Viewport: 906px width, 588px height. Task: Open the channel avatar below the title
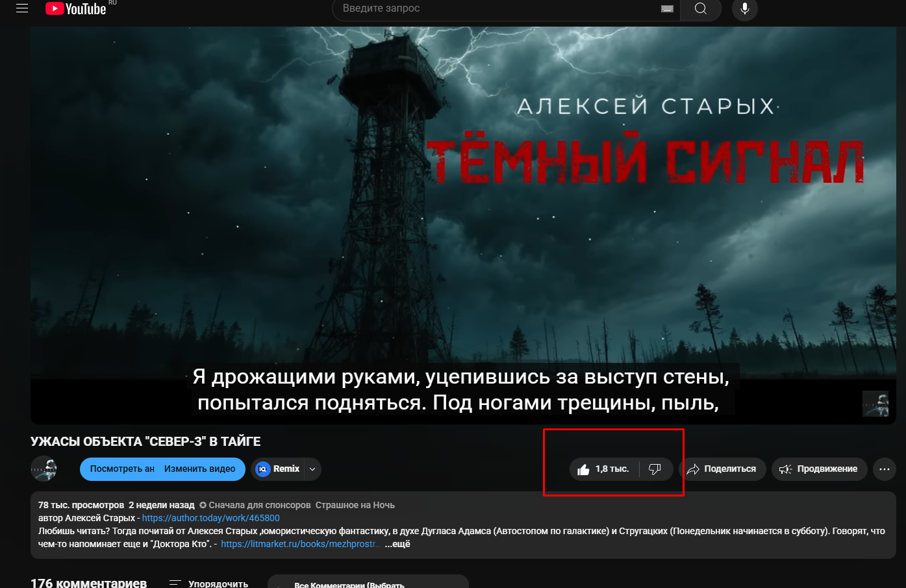(44, 469)
